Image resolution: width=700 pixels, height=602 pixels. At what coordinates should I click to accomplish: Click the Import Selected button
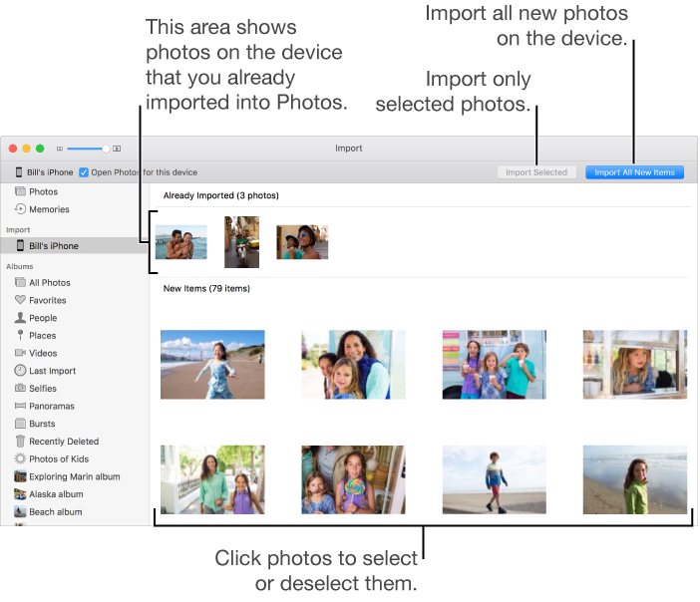536,172
